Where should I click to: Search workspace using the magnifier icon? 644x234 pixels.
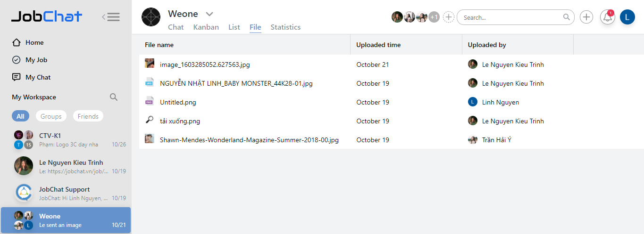click(114, 97)
